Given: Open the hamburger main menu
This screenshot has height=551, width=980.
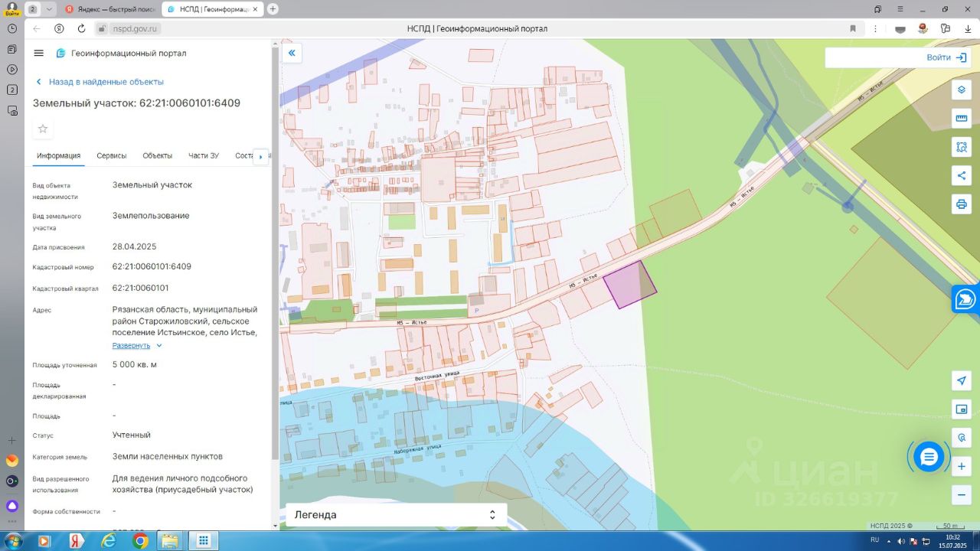Looking at the screenshot, I should [x=39, y=53].
